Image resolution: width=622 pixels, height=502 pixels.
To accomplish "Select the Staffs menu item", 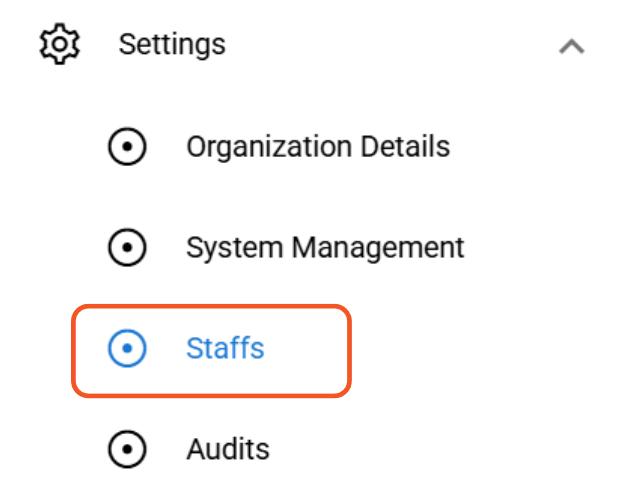I will 224,348.
